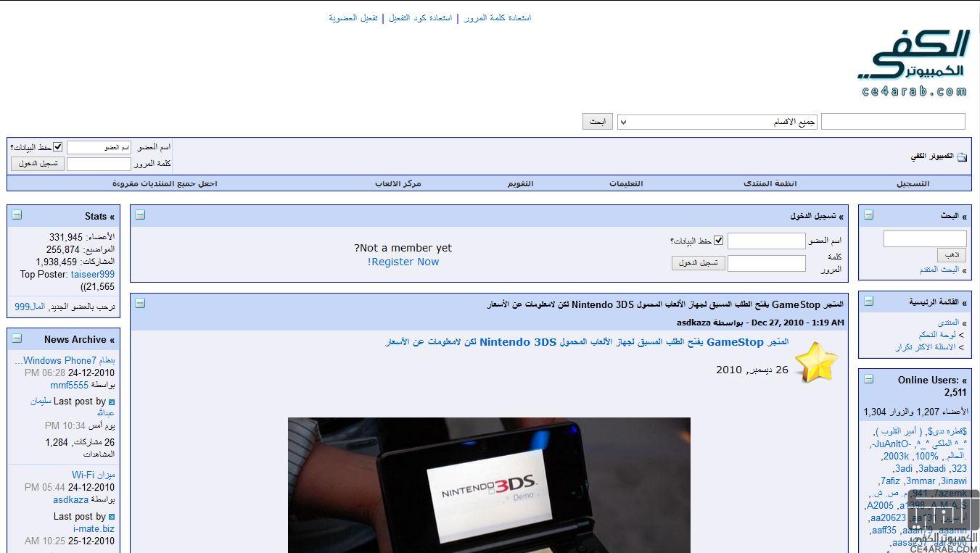Click username field in top login bar
This screenshot has width=980, height=553.
(x=99, y=147)
